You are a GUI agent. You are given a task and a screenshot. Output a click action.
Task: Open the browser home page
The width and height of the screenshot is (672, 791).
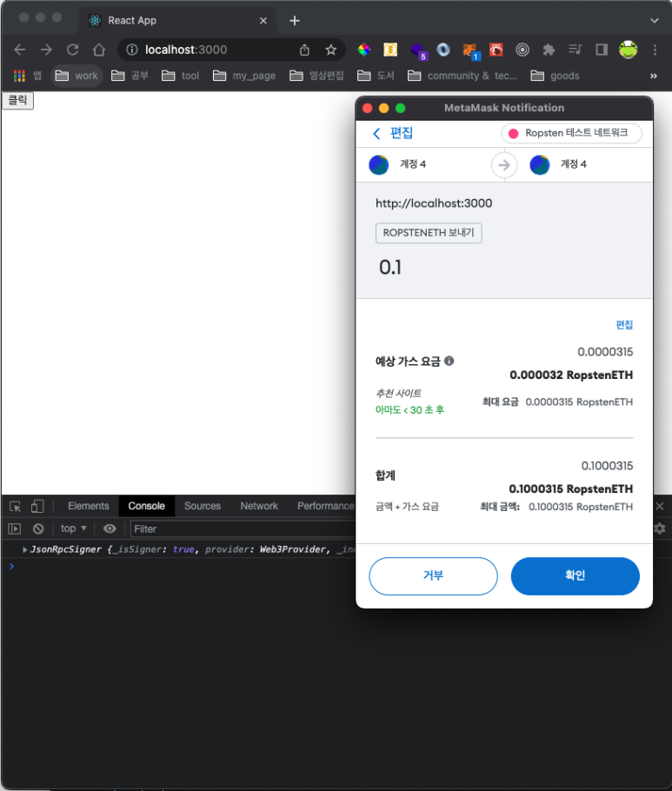(x=99, y=50)
